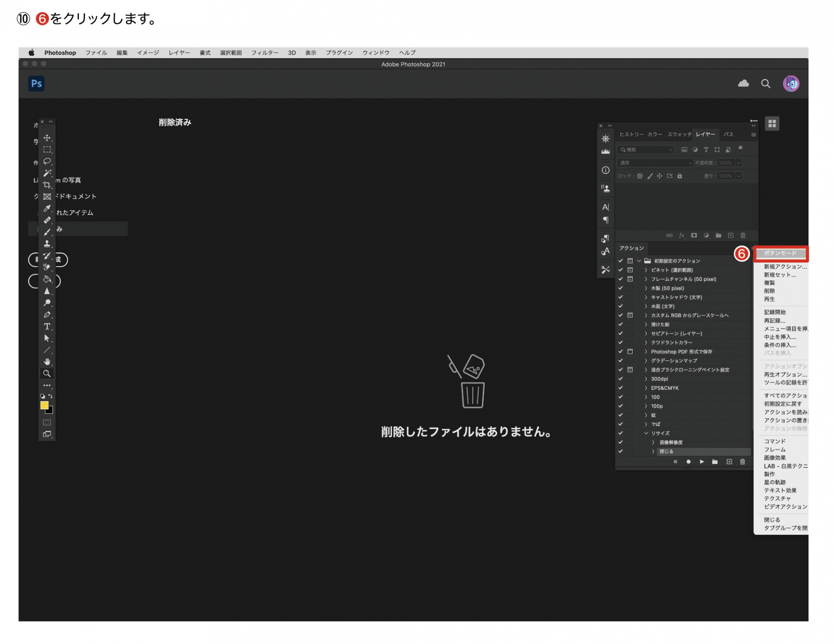Screen dimensions: 834x644
Task: Toggle dialog box for Photoshop PDF 形式で保存
Action: pyautogui.click(x=630, y=352)
